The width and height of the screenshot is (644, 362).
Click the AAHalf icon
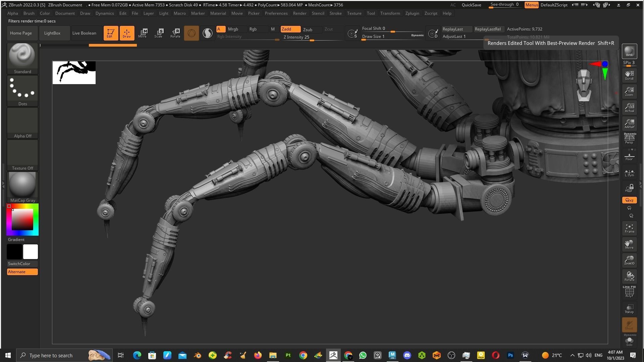point(629,123)
